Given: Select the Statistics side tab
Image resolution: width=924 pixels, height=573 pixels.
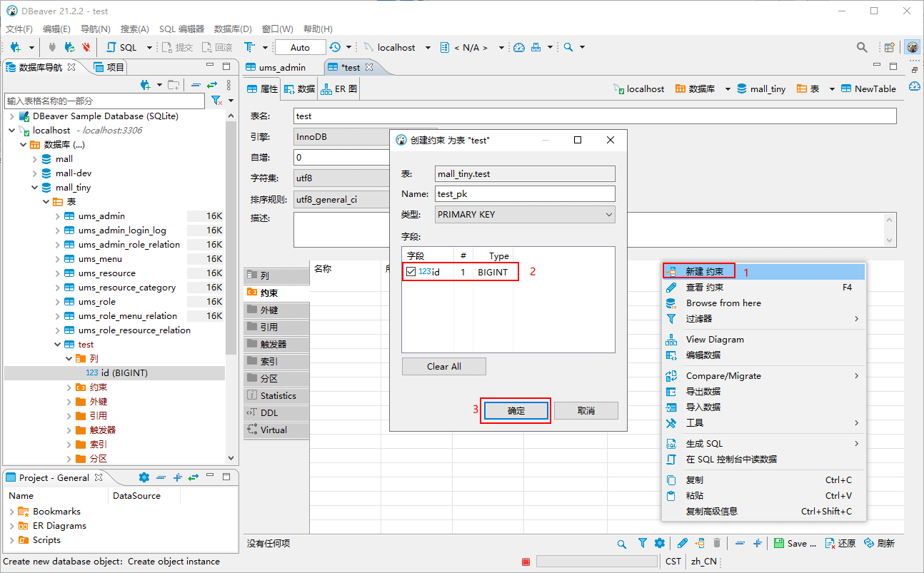Looking at the screenshot, I should 276,395.
